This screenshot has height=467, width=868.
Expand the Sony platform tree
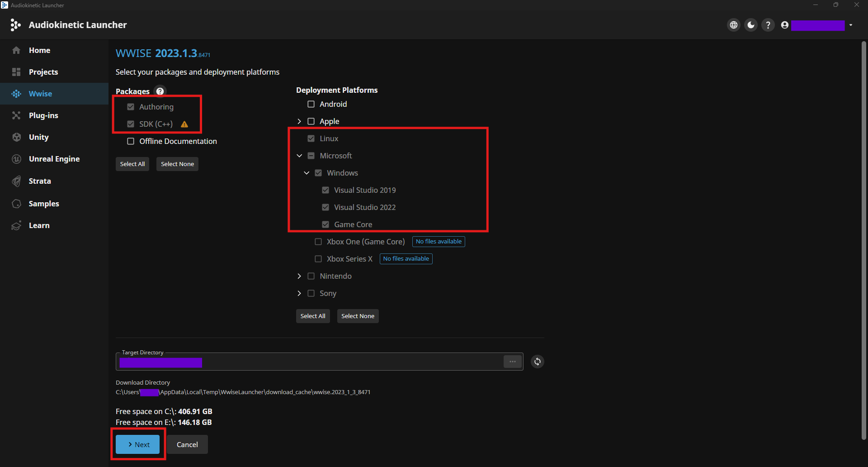tap(299, 293)
